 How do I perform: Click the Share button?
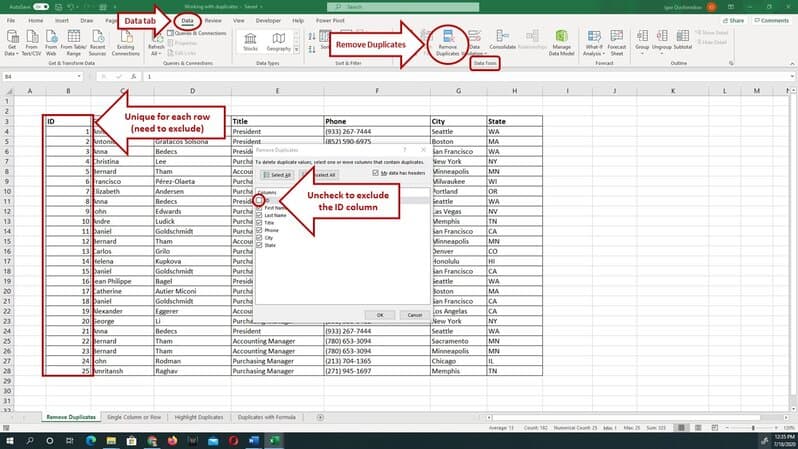pyautogui.click(x=733, y=20)
